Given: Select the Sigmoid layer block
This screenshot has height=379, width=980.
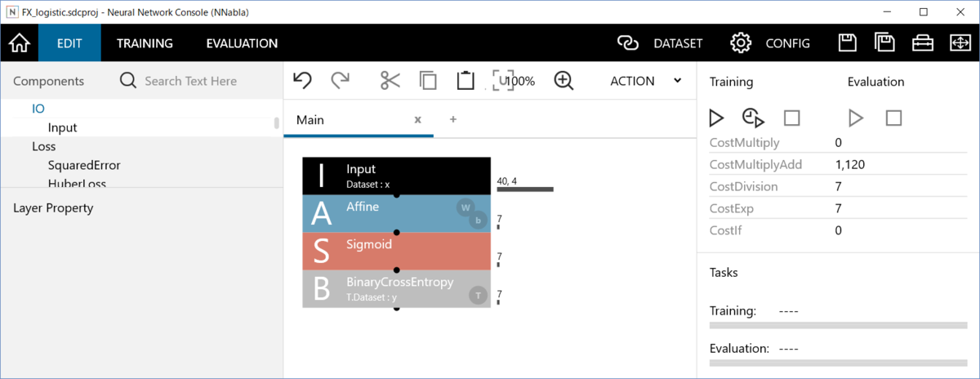Looking at the screenshot, I should pyautogui.click(x=397, y=251).
